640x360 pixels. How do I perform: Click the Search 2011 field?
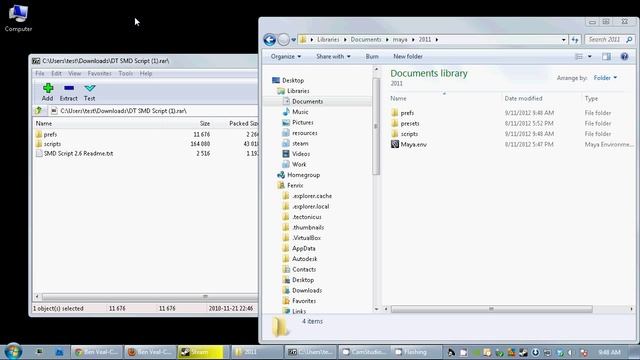tap(606, 40)
